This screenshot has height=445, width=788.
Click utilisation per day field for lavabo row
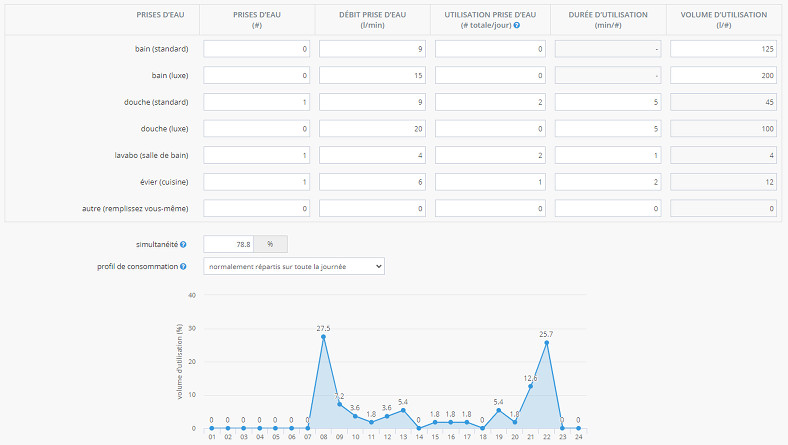point(489,155)
